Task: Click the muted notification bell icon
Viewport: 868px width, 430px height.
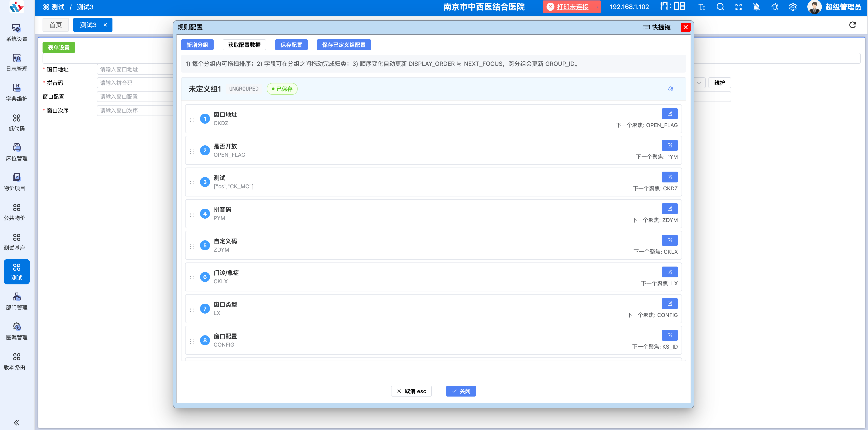Action: pyautogui.click(x=756, y=7)
